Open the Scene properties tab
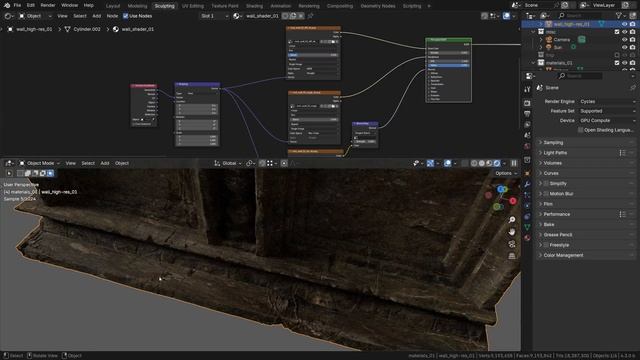This screenshot has height=360, width=640. (527, 135)
